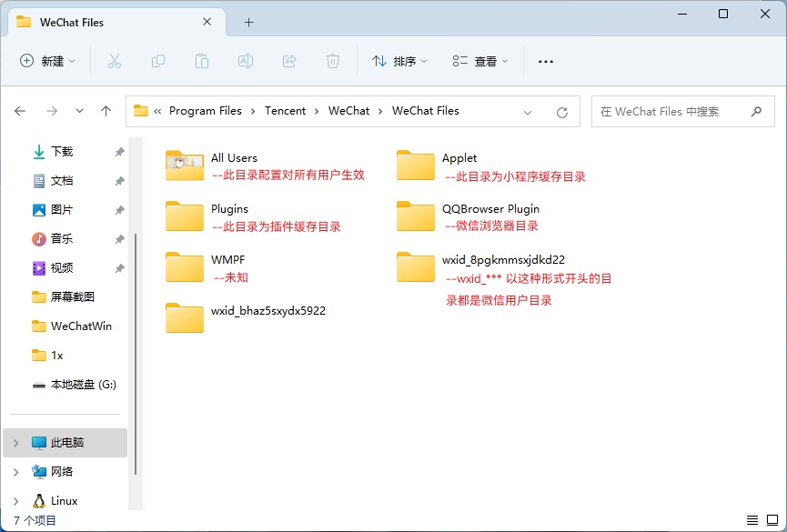This screenshot has width=787, height=532.
Task: Click the pin icon beside 视频
Action: point(119,268)
